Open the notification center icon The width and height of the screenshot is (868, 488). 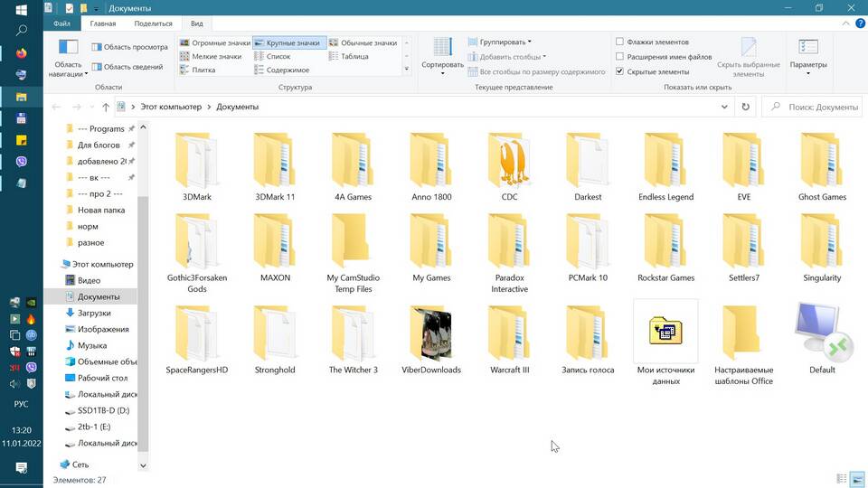[x=21, y=467]
